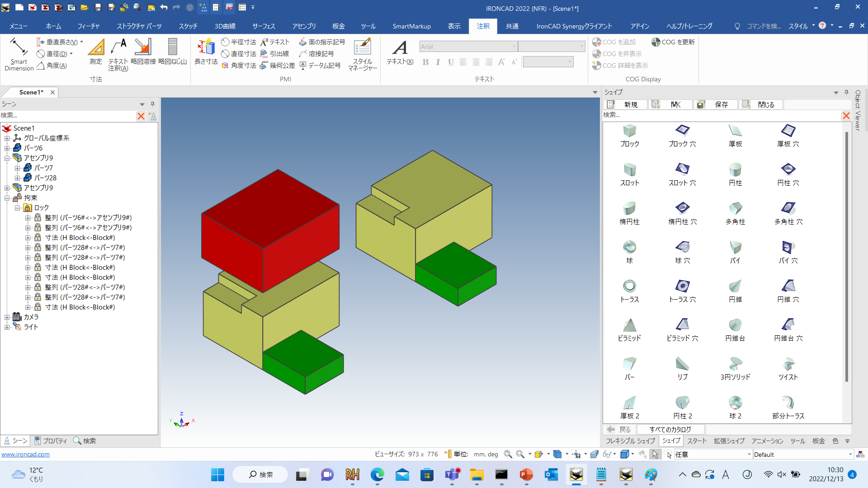
Task: Collapse the first アセンブリ9 node
Action: click(7, 158)
